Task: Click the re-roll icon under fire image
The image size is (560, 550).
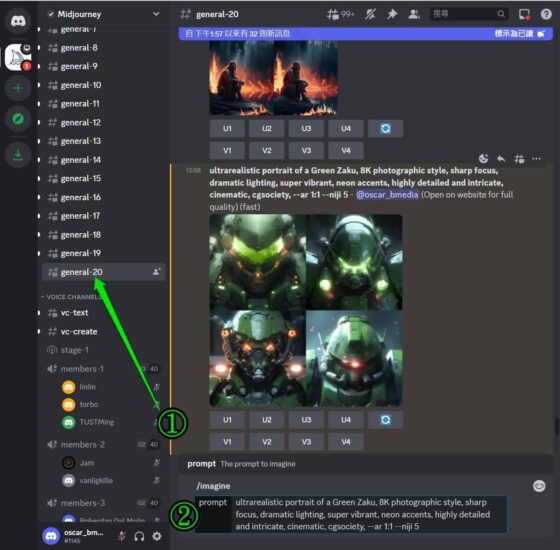Action: 385,129
